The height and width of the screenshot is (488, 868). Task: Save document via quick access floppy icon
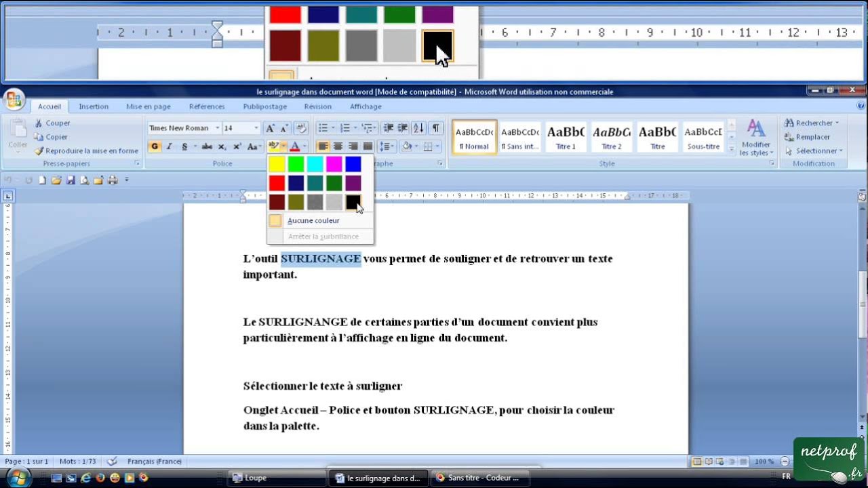pyautogui.click(x=71, y=180)
